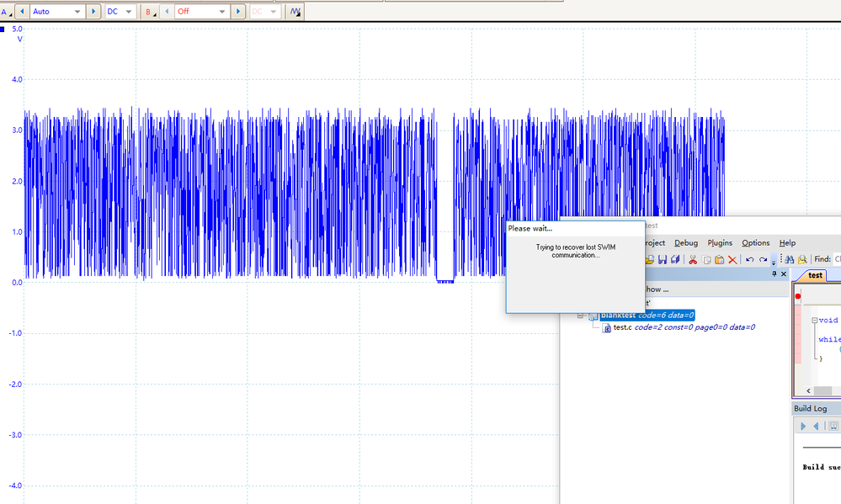
Task: Click the blue channel A axis marker
Action: [x=3, y=29]
